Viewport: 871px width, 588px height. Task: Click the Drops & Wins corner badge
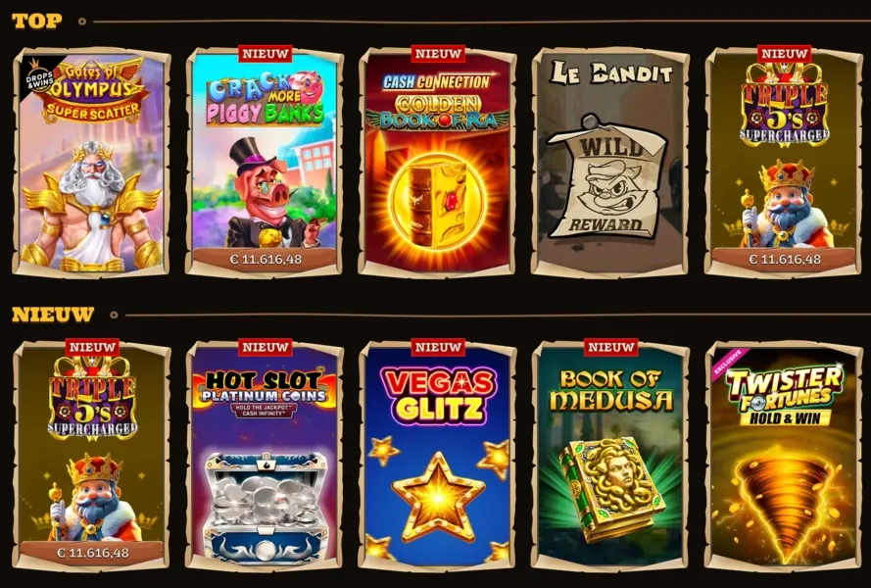pyautogui.click(x=39, y=77)
